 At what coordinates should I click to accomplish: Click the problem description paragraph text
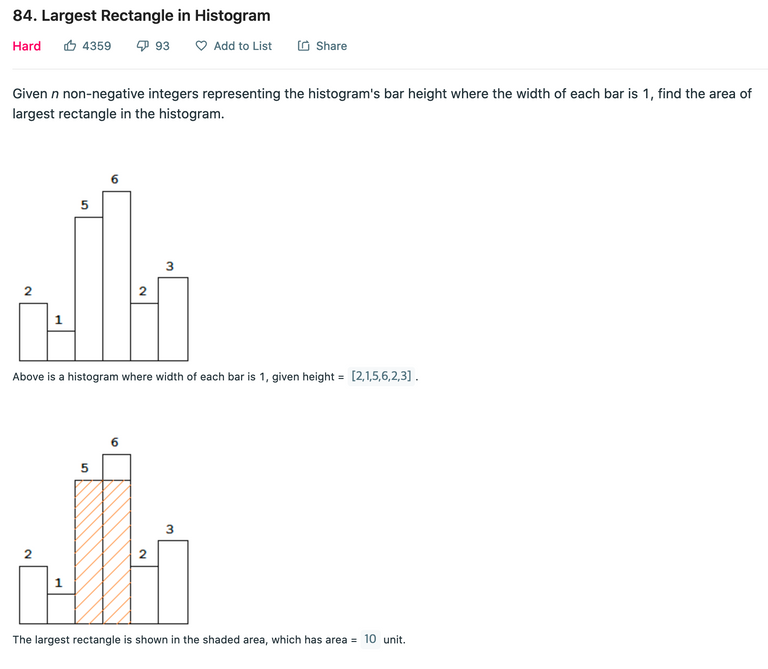click(x=382, y=103)
